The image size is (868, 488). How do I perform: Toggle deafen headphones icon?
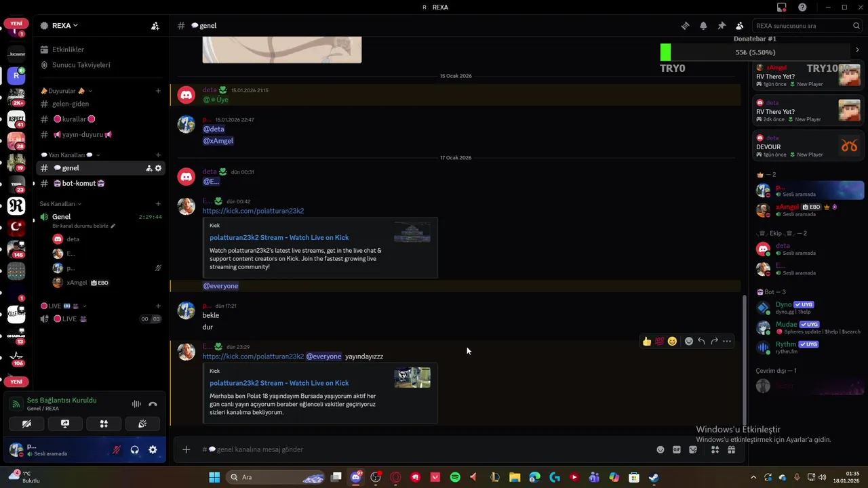pyautogui.click(x=135, y=449)
